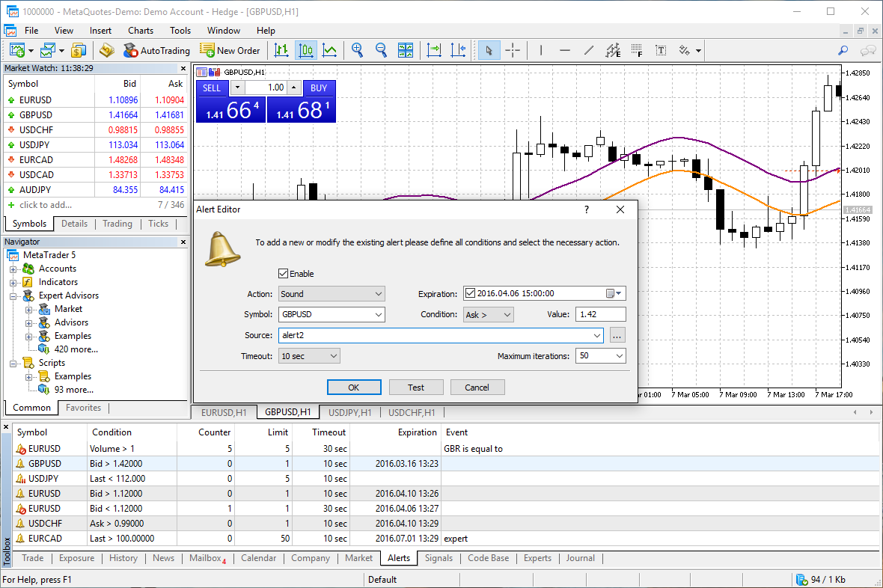Click the New Order toolbar icon
883x588 pixels.
click(230, 51)
